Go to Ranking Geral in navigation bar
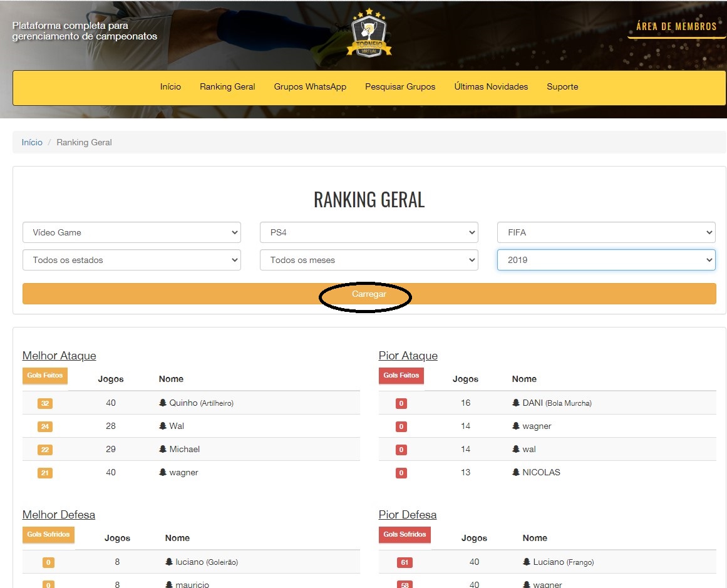The image size is (727, 588). coord(227,87)
